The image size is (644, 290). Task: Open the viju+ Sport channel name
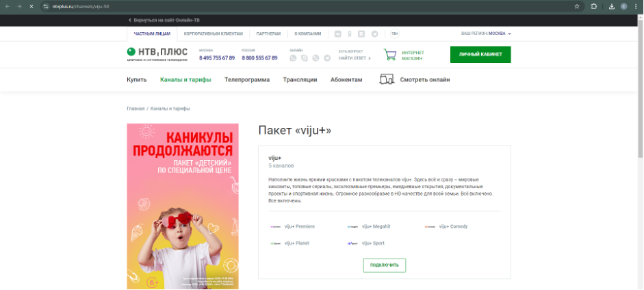[373, 243]
